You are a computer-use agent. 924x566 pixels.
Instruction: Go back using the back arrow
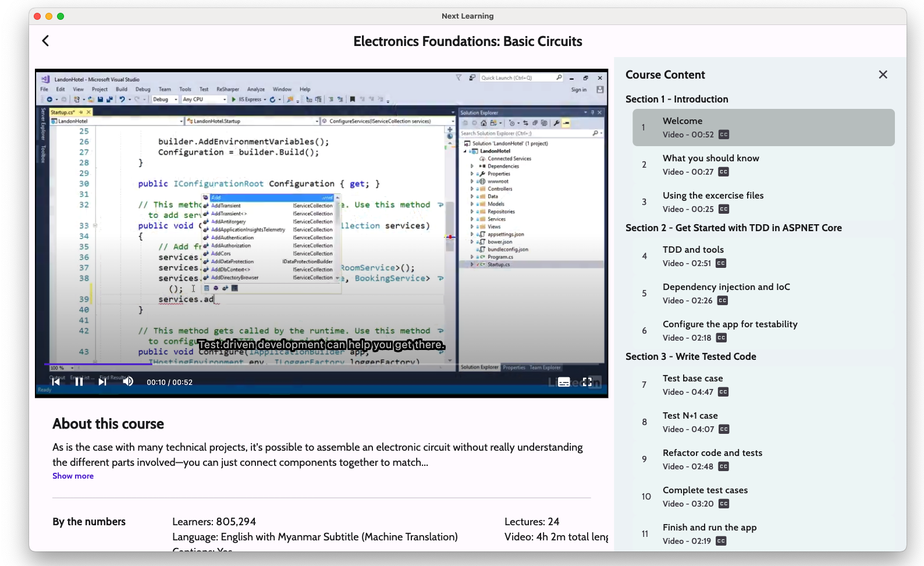click(x=45, y=41)
